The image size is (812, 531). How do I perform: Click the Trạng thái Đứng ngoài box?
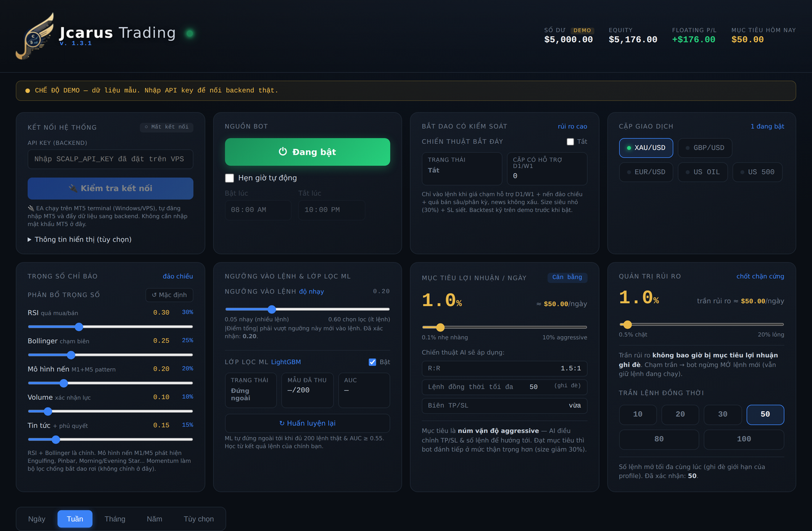coord(251,390)
